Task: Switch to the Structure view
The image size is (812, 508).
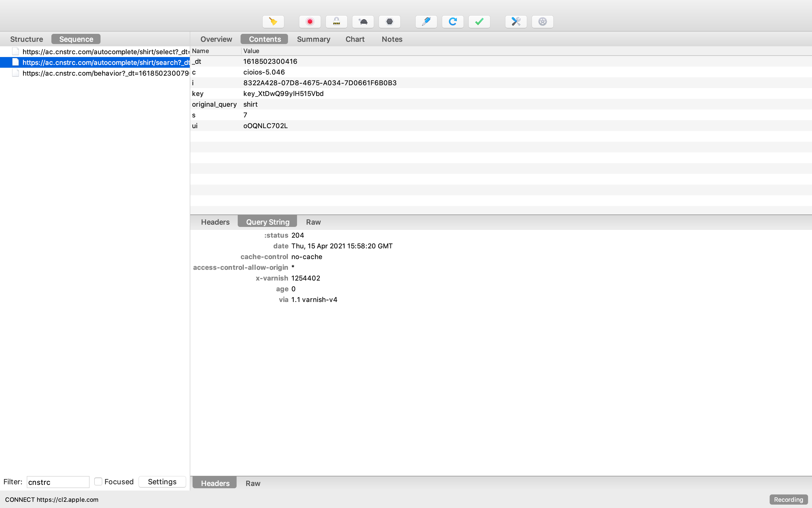Action: tap(27, 39)
